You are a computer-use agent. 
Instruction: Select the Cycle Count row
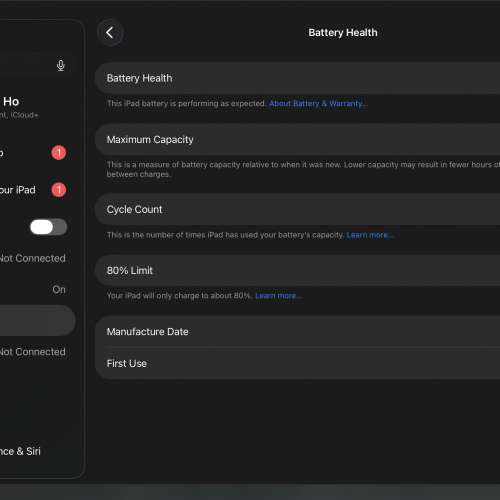tap(297, 209)
